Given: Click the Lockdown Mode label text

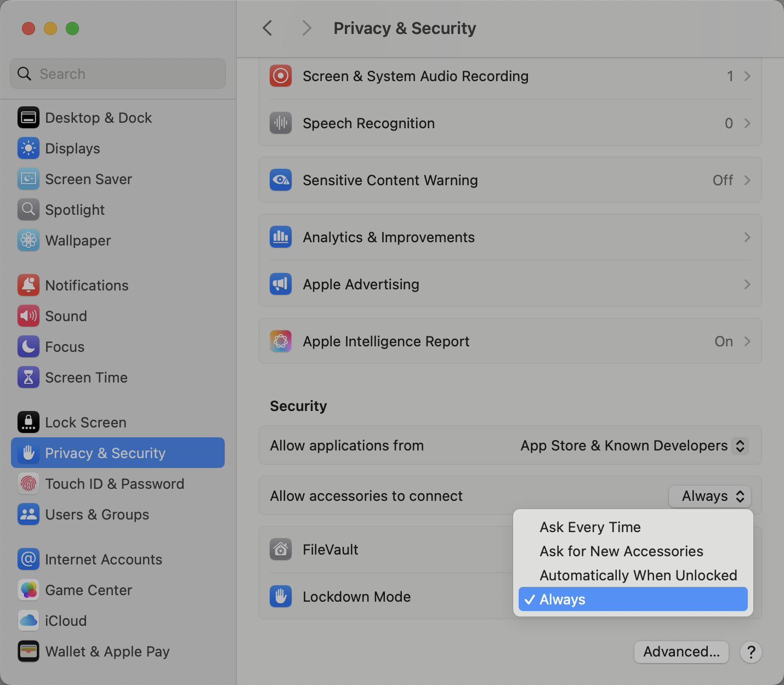Looking at the screenshot, I should point(357,597).
